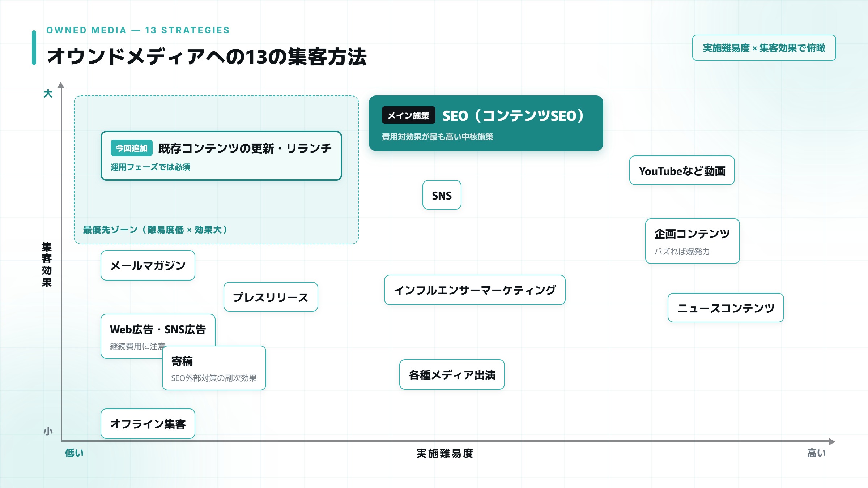
Task: Click the SEO外部対策の副次効果 note
Action: point(214,378)
